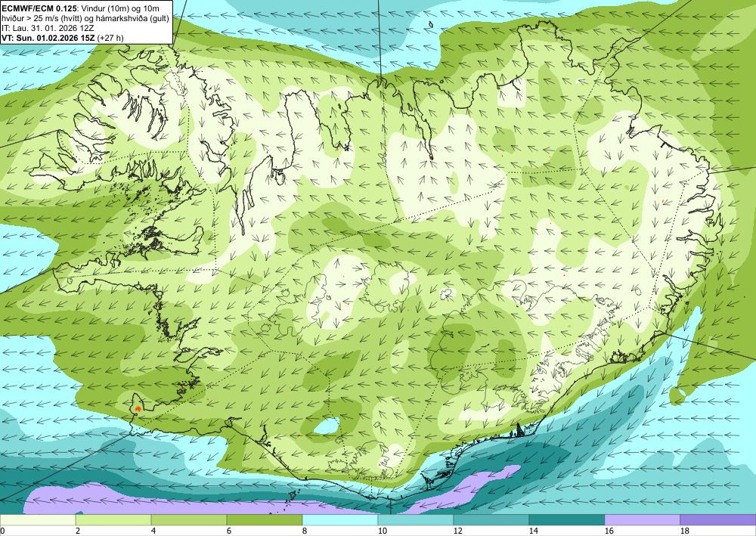
Task: Click the 4–6 m/s green legend swatch
Action: (189, 519)
